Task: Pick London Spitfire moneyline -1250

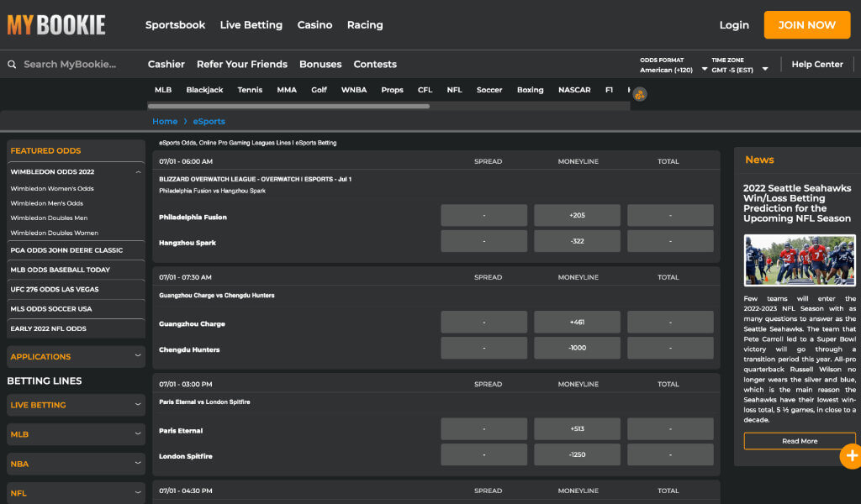Action: coord(577,454)
